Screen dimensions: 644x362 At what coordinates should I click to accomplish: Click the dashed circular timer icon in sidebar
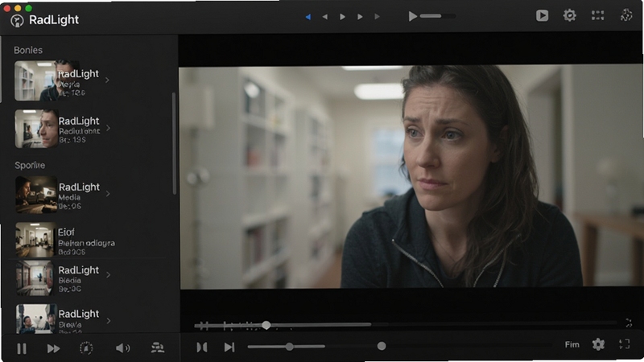click(x=86, y=348)
